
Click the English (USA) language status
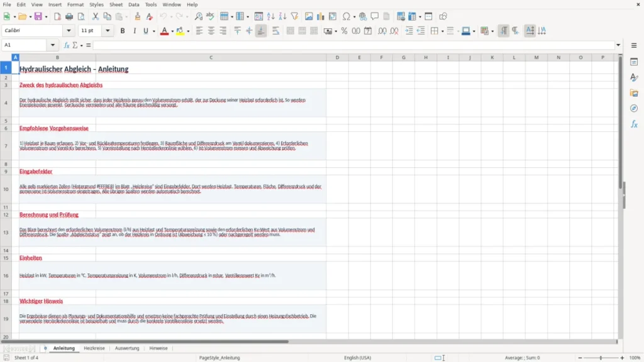(357, 358)
